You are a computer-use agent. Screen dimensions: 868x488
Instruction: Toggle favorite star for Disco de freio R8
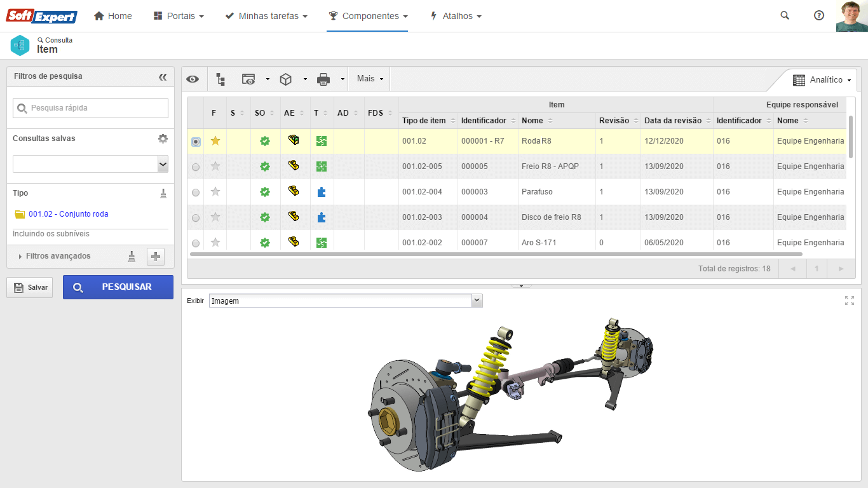[x=215, y=217]
